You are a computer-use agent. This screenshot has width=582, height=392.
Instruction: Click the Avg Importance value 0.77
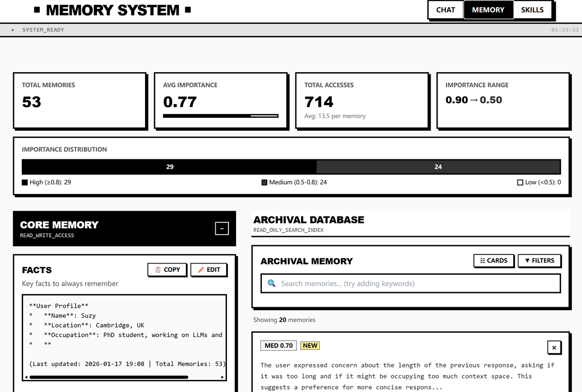[180, 102]
